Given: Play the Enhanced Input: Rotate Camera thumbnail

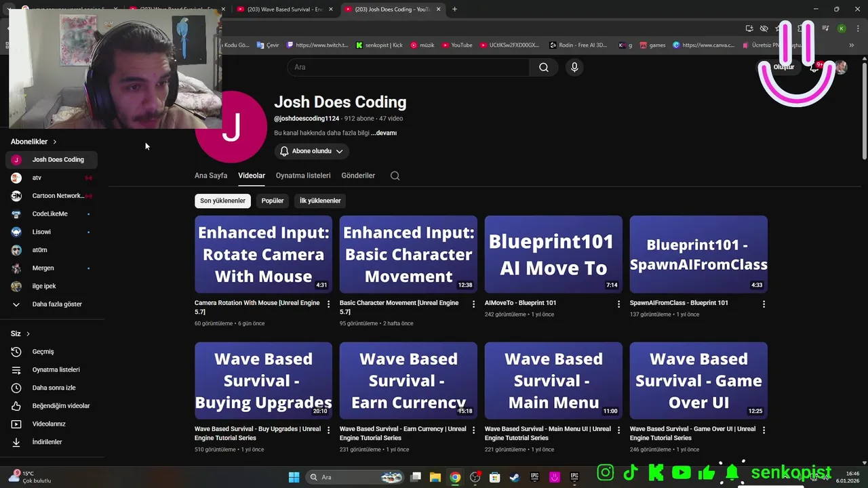Looking at the screenshot, I should click(x=263, y=254).
